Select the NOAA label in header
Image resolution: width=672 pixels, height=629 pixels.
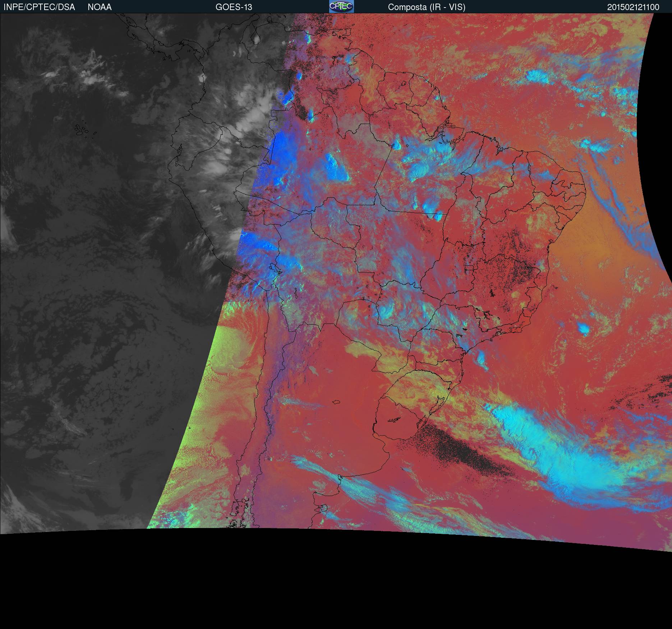tap(100, 7)
